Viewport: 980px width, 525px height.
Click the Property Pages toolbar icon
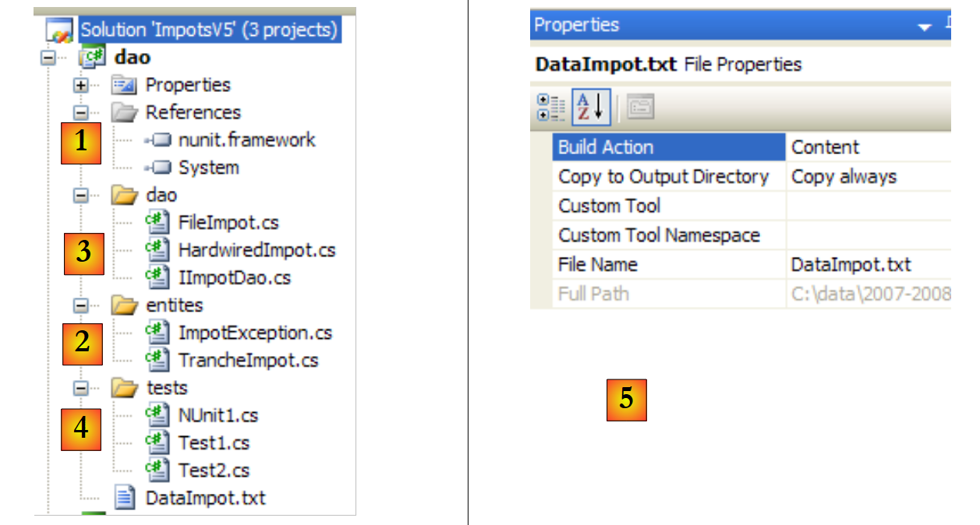(x=641, y=109)
